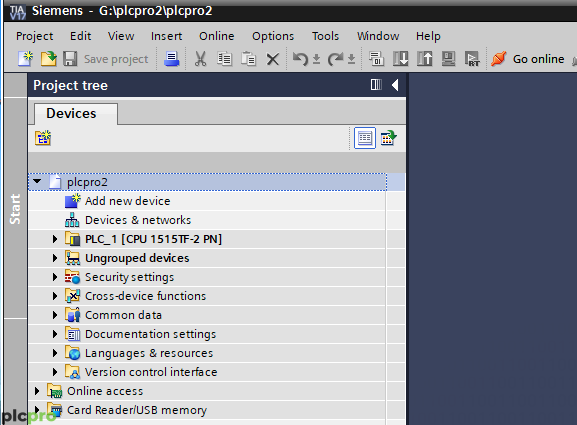Screen dimensions: 577x425
Task: Click the New project toolbar icon
Action: click(25, 59)
